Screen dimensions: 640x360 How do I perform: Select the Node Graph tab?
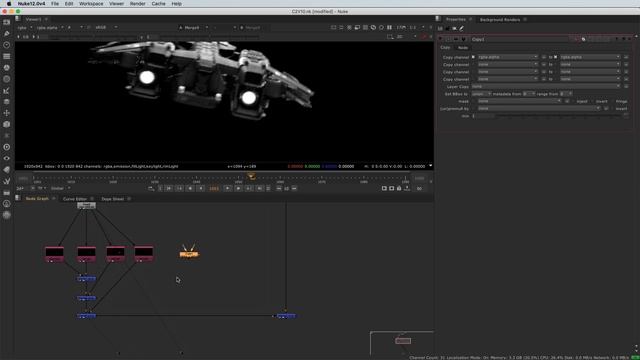(x=37, y=199)
